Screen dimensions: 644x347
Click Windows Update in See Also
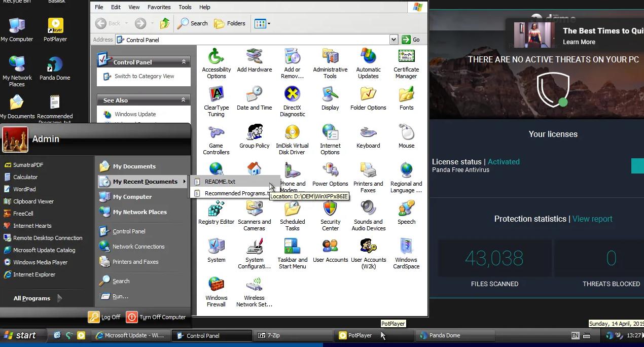pos(135,114)
